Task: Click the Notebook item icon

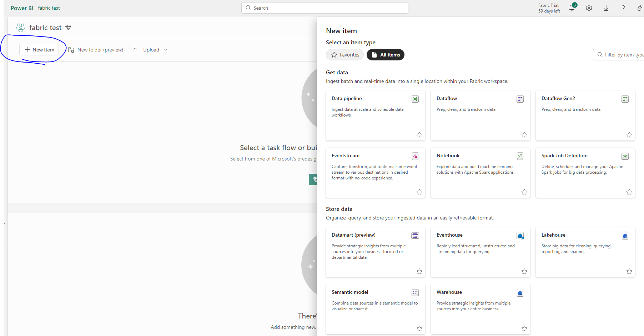Action: pos(520,156)
